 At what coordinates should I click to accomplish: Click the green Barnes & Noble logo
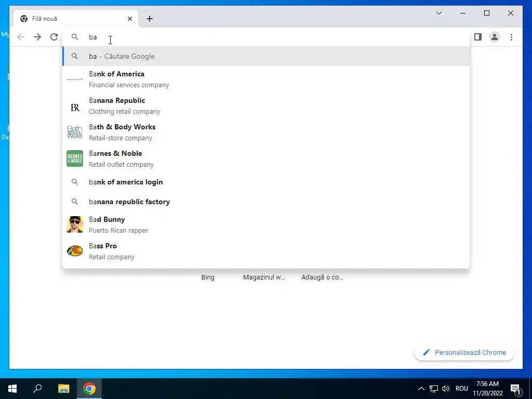pyautogui.click(x=75, y=158)
